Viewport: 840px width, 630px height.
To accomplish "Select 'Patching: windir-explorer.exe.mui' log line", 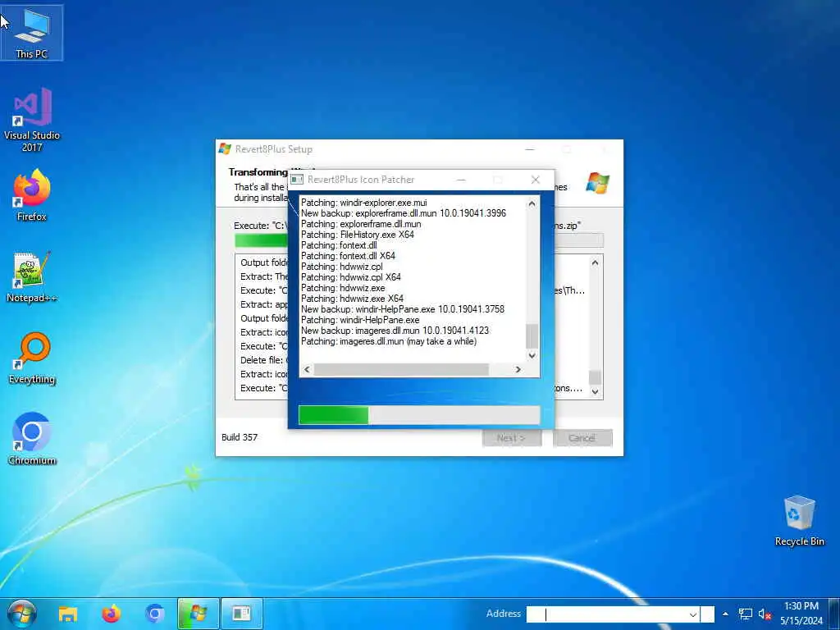I will pos(363,203).
